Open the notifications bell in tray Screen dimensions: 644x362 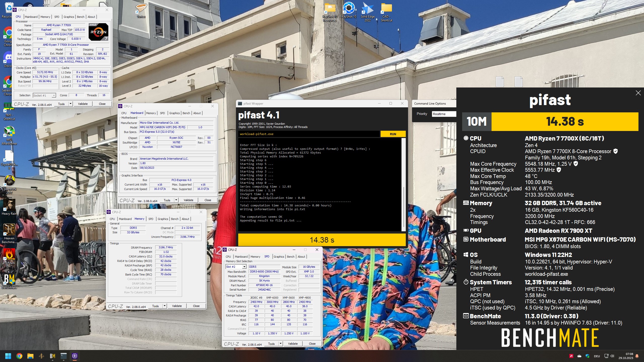pos(637,356)
